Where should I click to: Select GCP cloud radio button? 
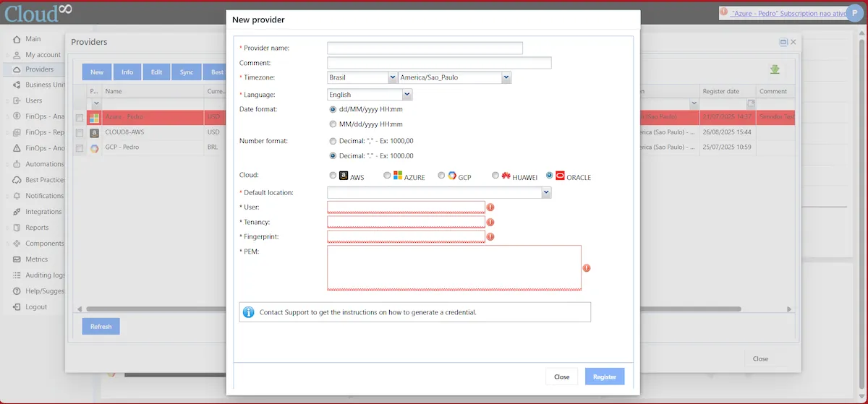(441, 176)
